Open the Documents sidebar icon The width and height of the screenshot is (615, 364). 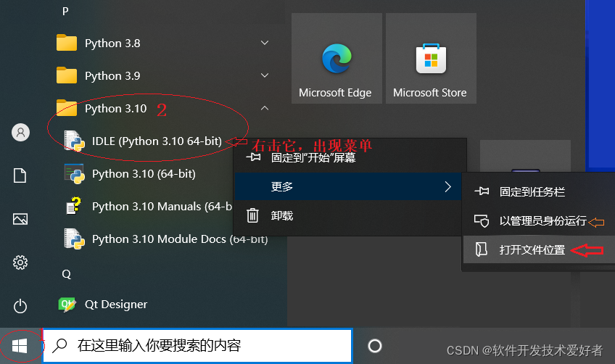click(x=20, y=175)
